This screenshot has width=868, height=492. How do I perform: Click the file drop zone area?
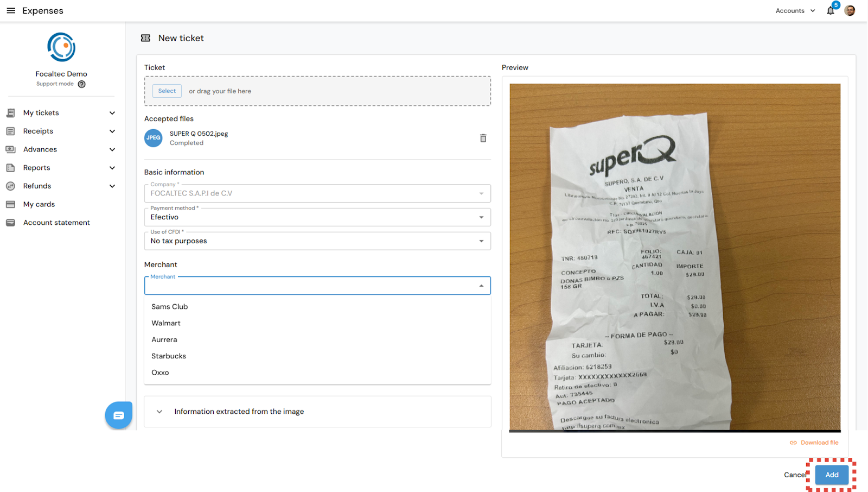317,91
